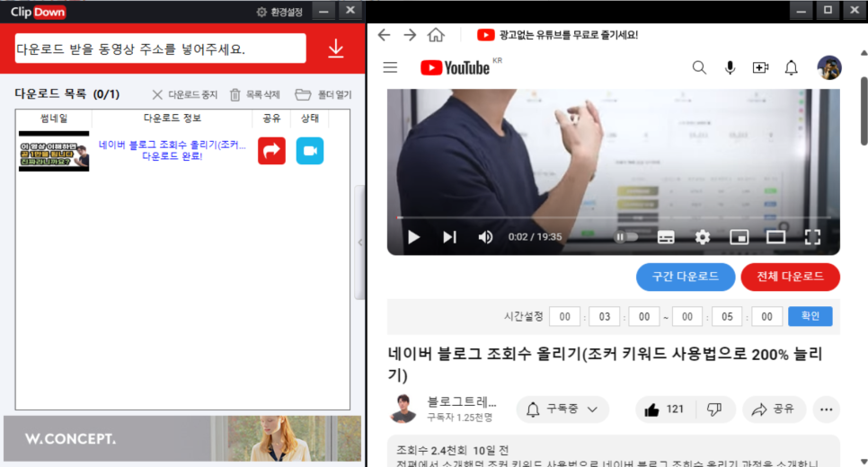
Task: Click the end minute field showing 05
Action: [x=727, y=316]
